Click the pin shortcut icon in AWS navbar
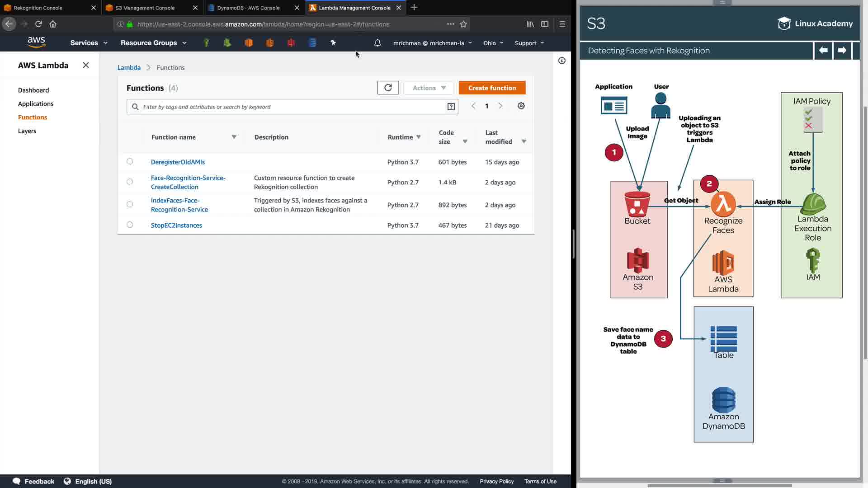 (333, 42)
